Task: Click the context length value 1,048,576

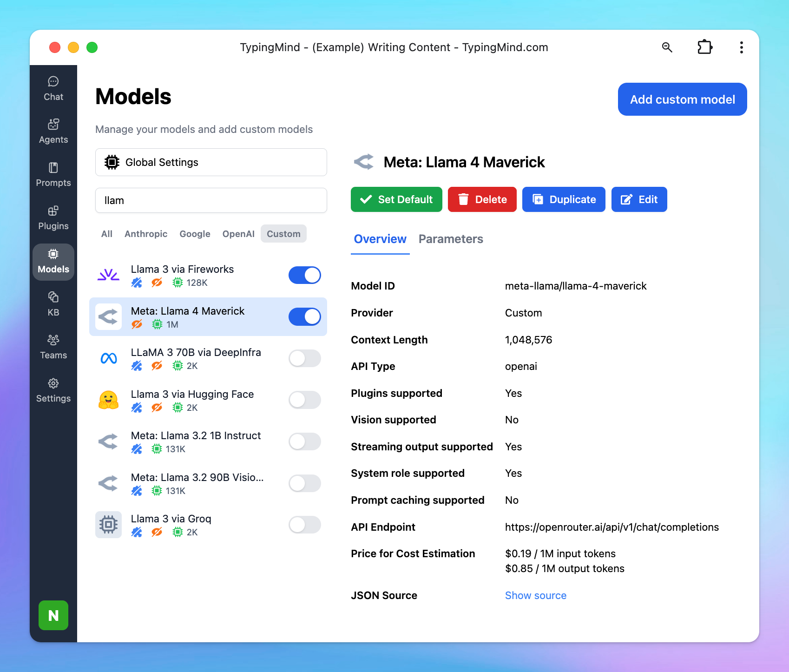Action: pos(529,340)
